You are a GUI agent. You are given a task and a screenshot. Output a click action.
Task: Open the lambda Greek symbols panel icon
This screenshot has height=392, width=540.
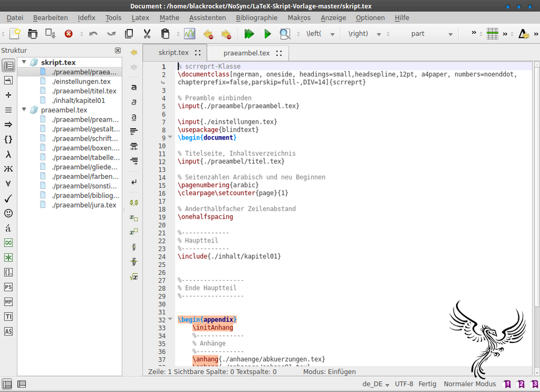[8, 154]
